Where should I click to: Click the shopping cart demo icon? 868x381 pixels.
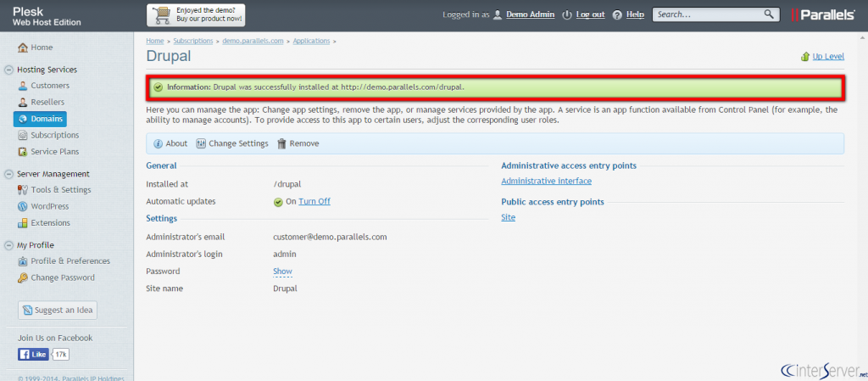(x=162, y=15)
